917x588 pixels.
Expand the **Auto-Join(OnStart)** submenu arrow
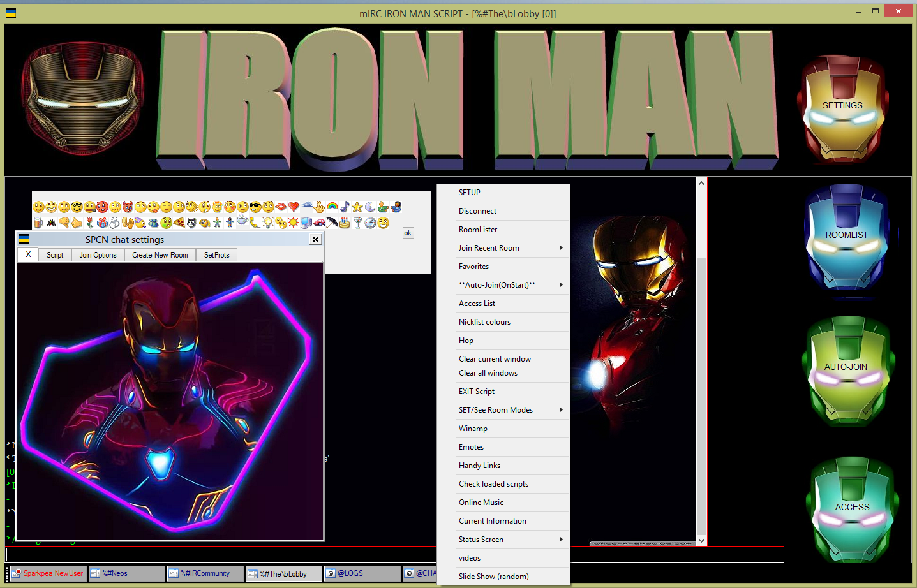coord(562,285)
